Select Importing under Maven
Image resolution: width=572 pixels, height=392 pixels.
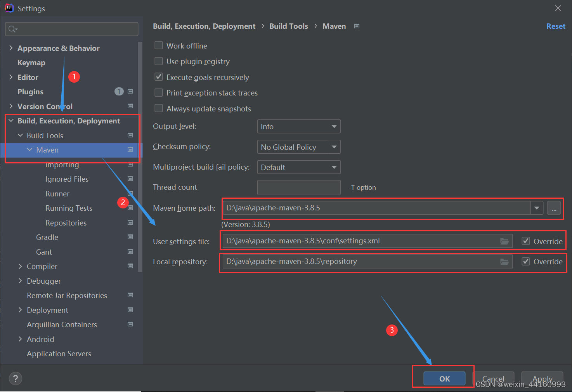pos(62,165)
